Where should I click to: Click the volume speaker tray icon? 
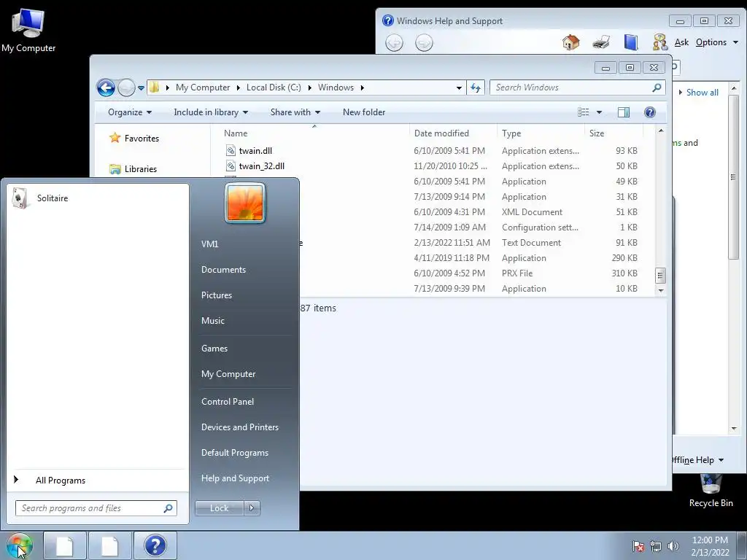673,546
